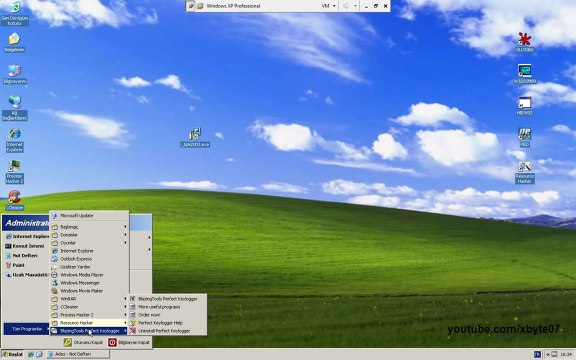This screenshot has width=576, height=360.
Task: Click the taskbar clock
Action: pos(566,354)
